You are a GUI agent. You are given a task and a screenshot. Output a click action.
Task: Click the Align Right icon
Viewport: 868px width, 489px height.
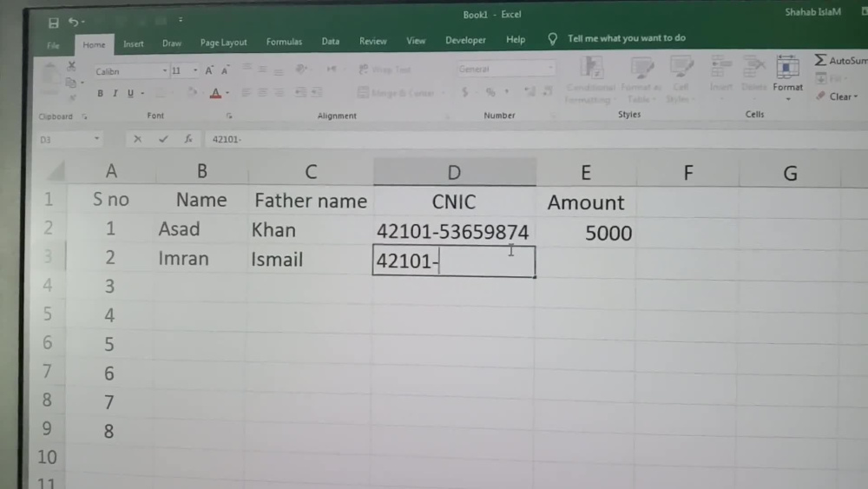[x=279, y=92]
